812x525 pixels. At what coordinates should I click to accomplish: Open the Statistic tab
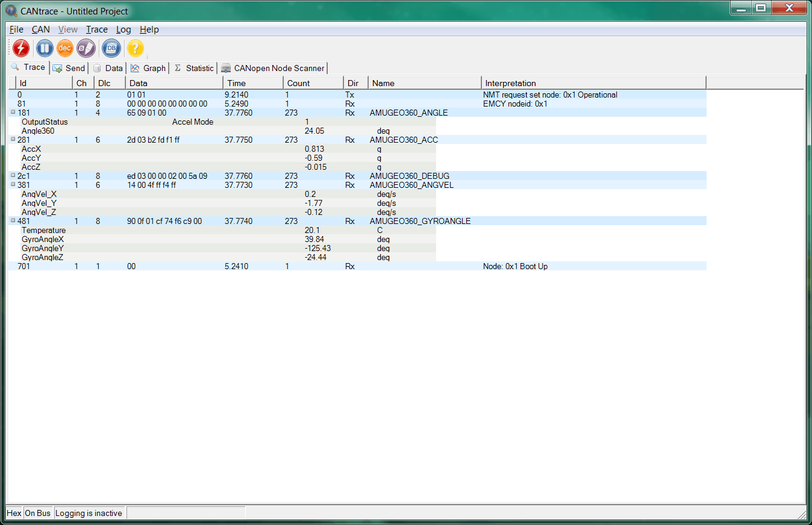[193, 68]
